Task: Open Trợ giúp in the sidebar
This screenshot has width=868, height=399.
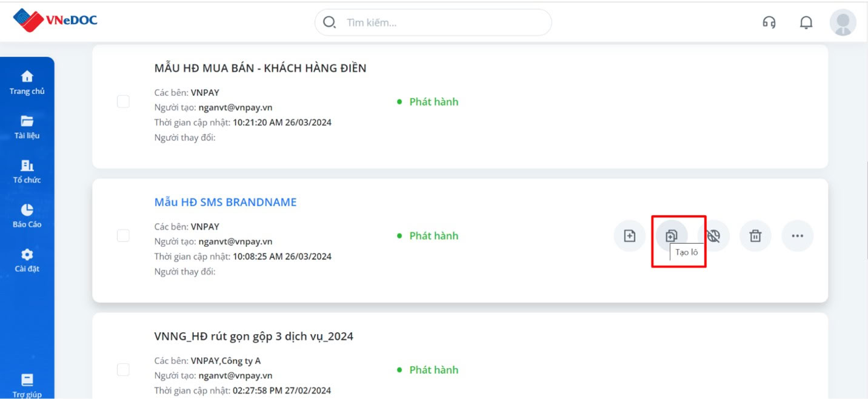Action: click(27, 386)
